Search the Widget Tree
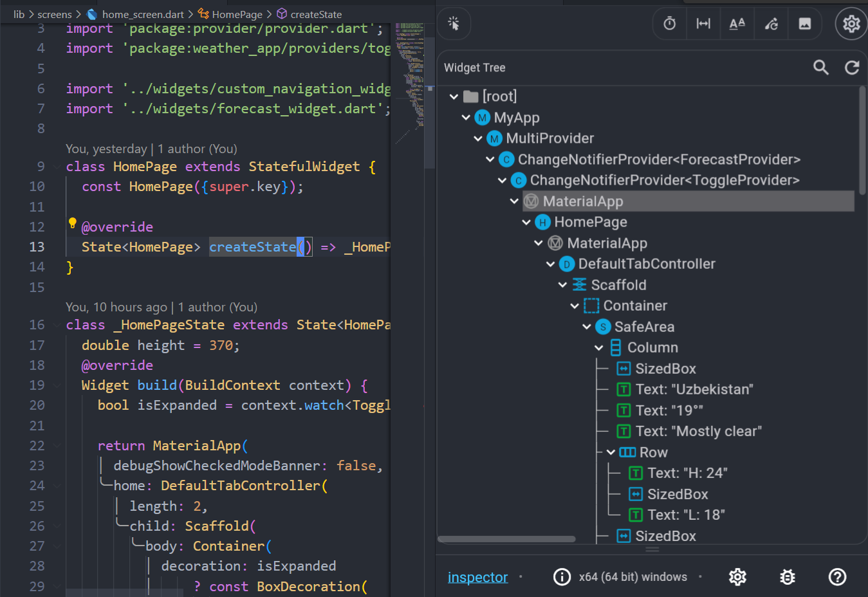This screenshot has width=868, height=597. (x=820, y=67)
